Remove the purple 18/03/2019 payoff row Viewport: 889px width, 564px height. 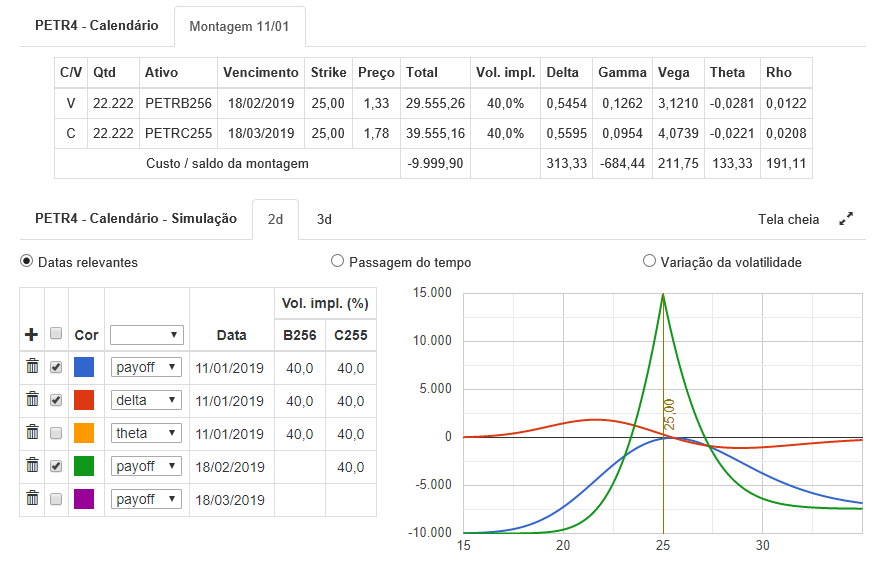(32, 498)
